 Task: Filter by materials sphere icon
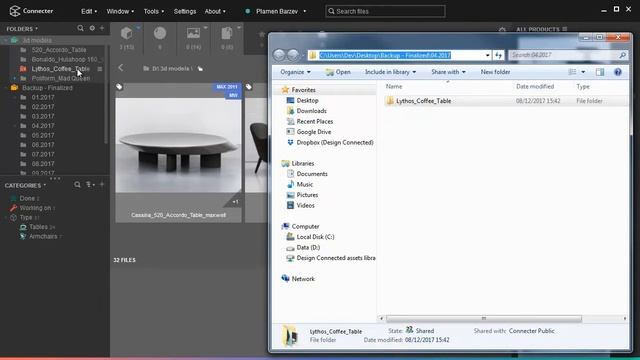(160, 33)
